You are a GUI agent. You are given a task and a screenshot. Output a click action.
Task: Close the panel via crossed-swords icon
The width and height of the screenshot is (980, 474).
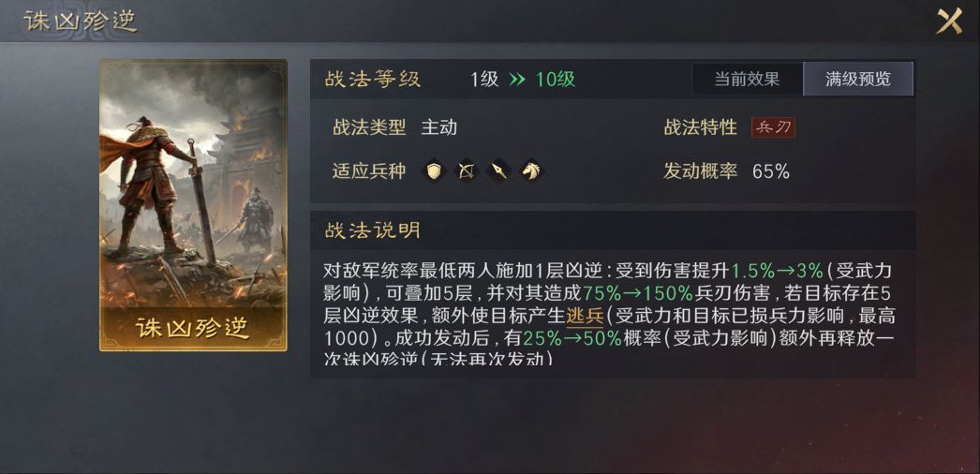pos(949,21)
